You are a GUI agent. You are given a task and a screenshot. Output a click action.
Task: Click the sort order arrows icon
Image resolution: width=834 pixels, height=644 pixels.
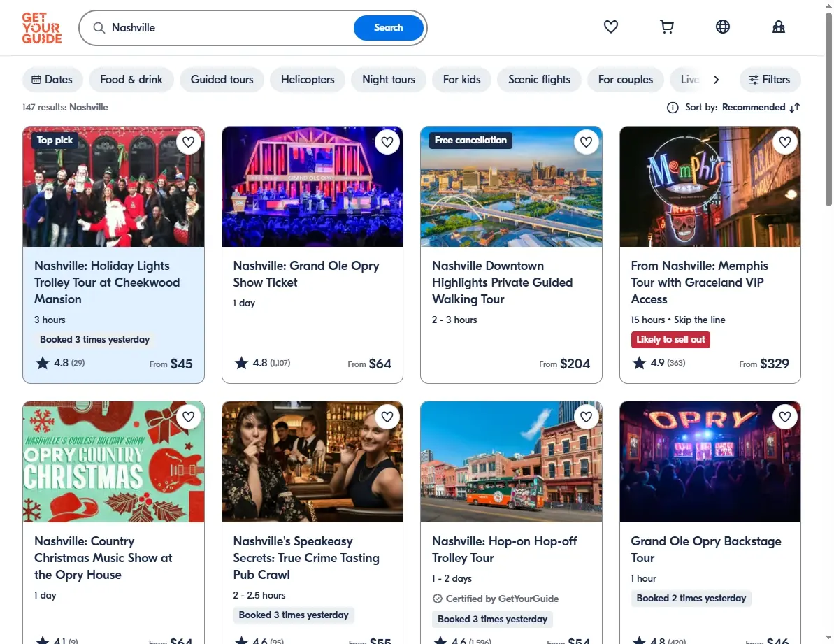point(795,108)
